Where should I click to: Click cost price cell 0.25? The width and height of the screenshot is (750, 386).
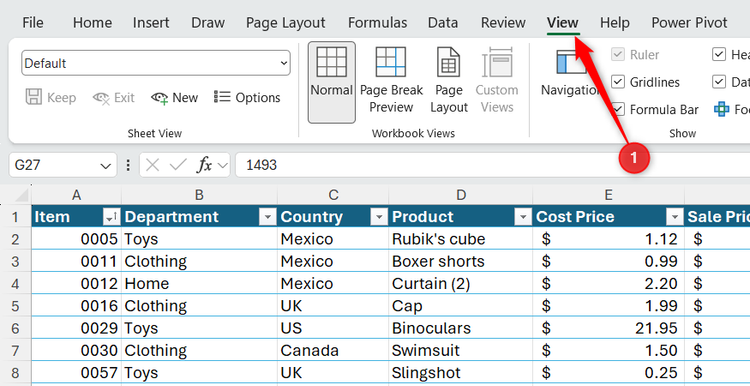[x=608, y=373]
